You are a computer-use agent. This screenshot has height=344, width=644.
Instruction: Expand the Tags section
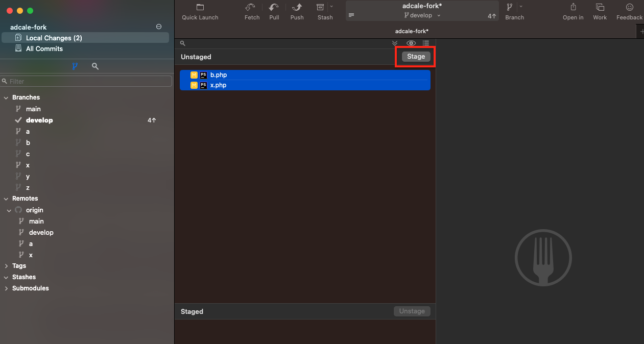(6, 265)
